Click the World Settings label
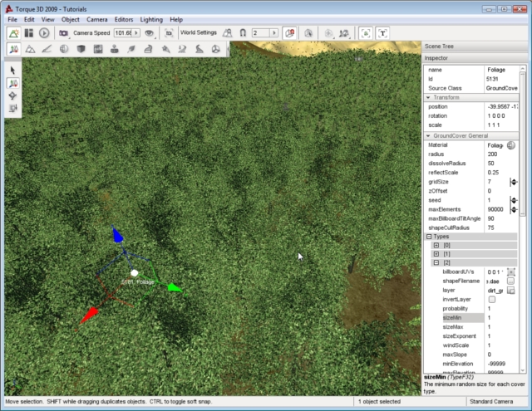 tap(198, 32)
